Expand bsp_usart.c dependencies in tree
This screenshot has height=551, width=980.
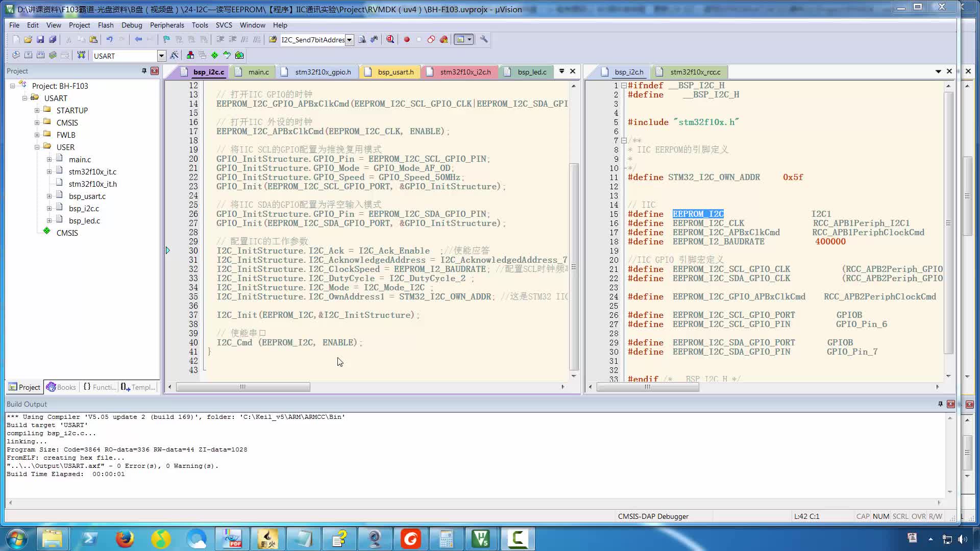49,196
